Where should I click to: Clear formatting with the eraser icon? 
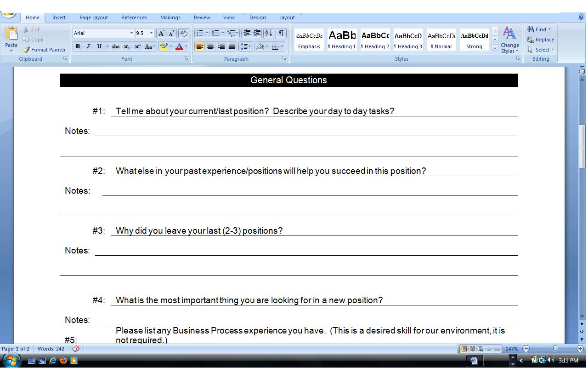pyautogui.click(x=183, y=33)
